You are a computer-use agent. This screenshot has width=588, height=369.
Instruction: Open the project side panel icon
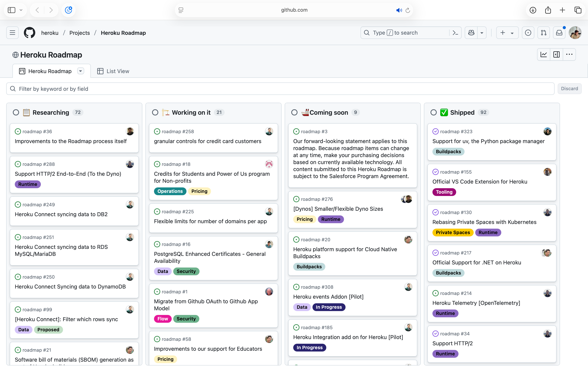[556, 54]
